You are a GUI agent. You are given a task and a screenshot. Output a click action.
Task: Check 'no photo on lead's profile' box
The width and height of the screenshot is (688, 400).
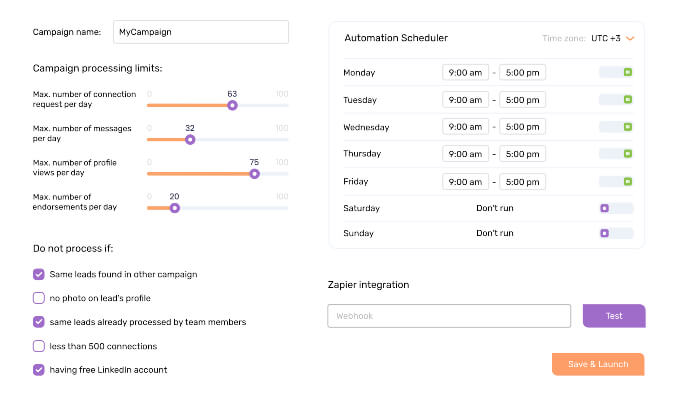(39, 298)
